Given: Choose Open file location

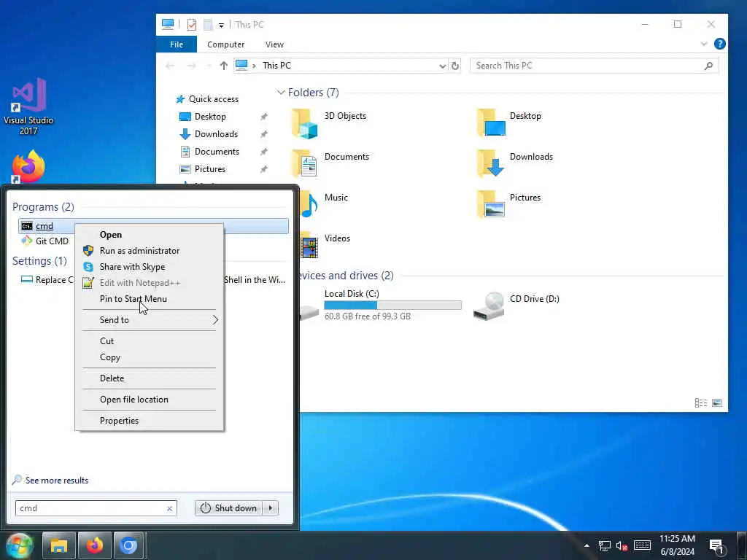Looking at the screenshot, I should pyautogui.click(x=149, y=400).
